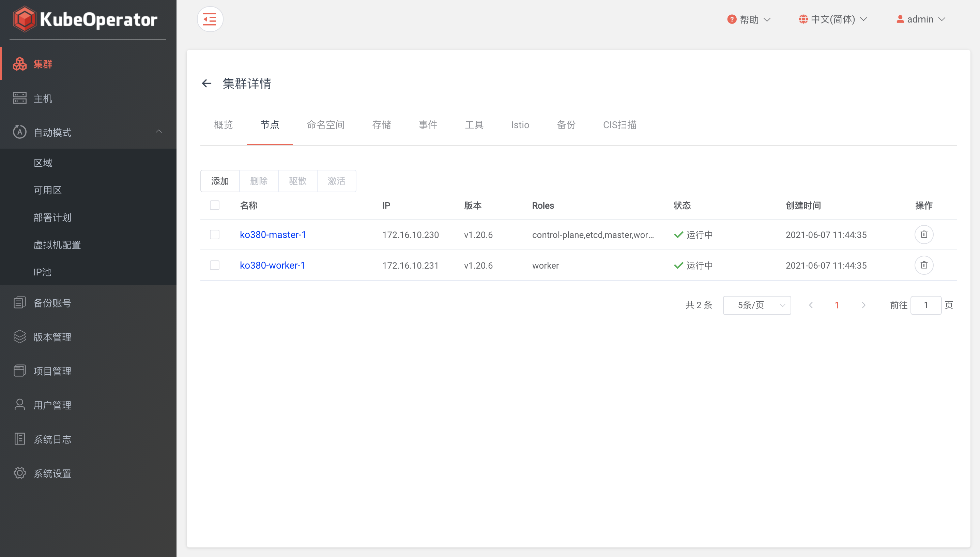Open 系统日志 in the sidebar
Viewport: 980px width, 557px height.
pyautogui.click(x=52, y=439)
